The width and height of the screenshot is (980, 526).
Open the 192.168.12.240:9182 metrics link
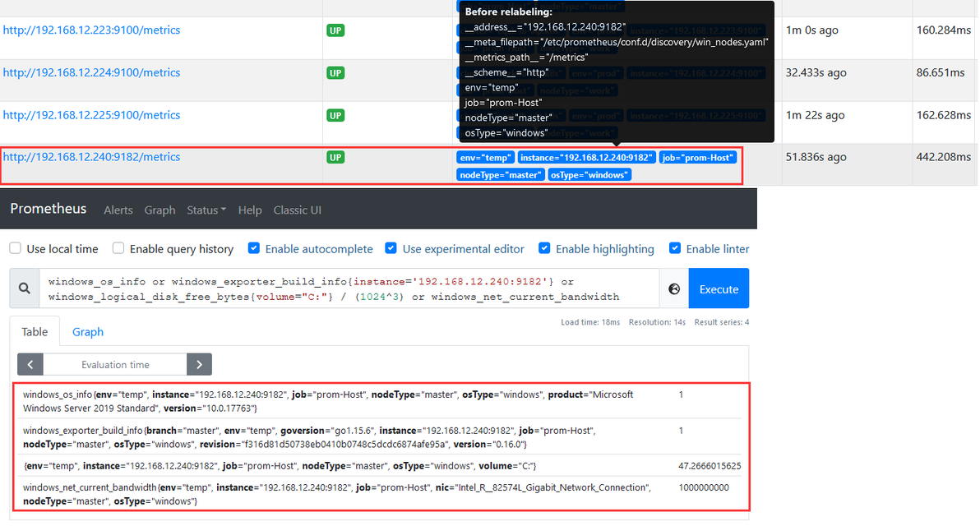(x=91, y=157)
